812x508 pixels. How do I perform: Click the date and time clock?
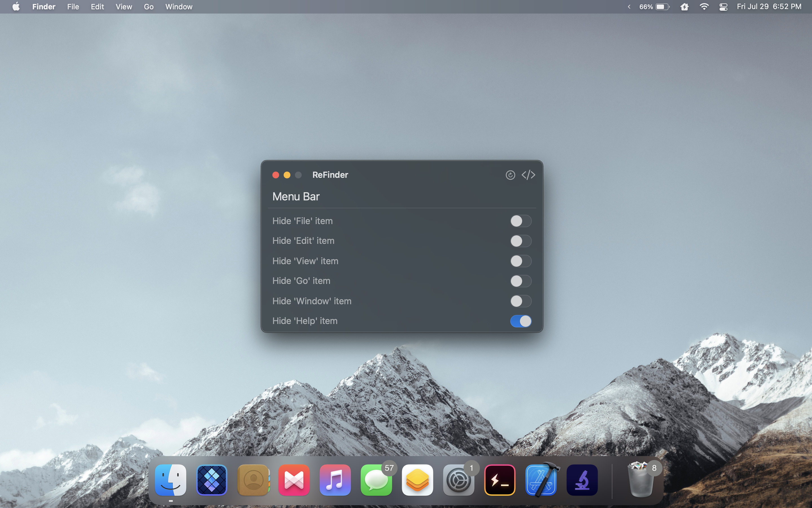tap(769, 7)
